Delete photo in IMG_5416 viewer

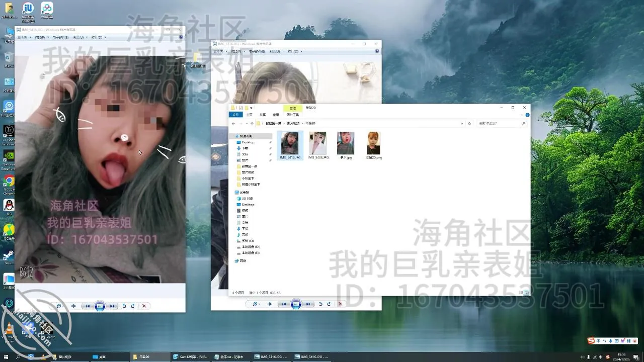[144, 306]
